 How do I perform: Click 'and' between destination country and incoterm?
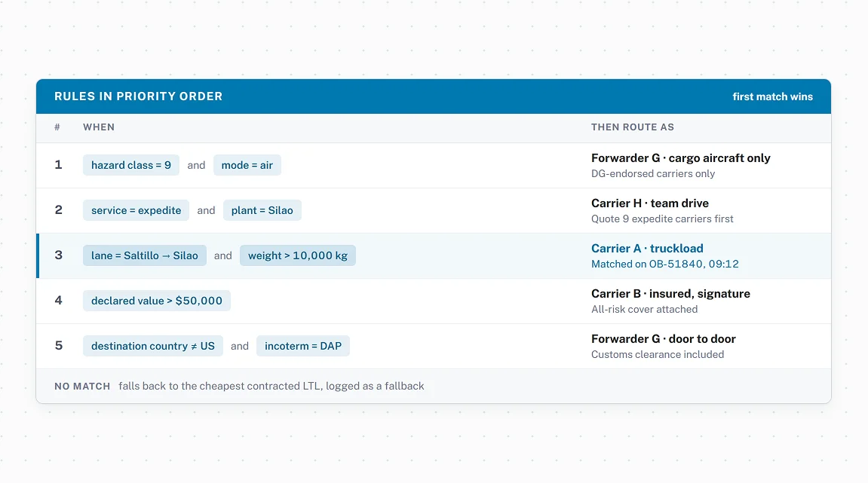(x=239, y=346)
